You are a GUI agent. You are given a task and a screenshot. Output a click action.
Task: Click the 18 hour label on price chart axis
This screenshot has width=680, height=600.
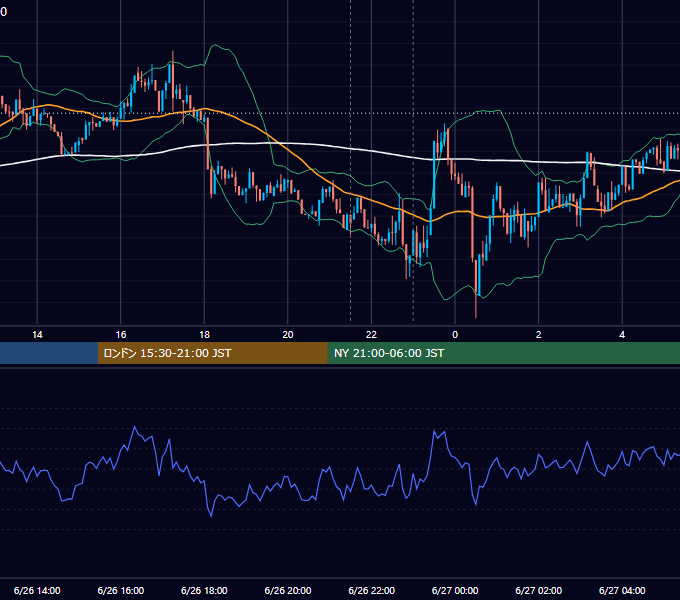pos(204,335)
